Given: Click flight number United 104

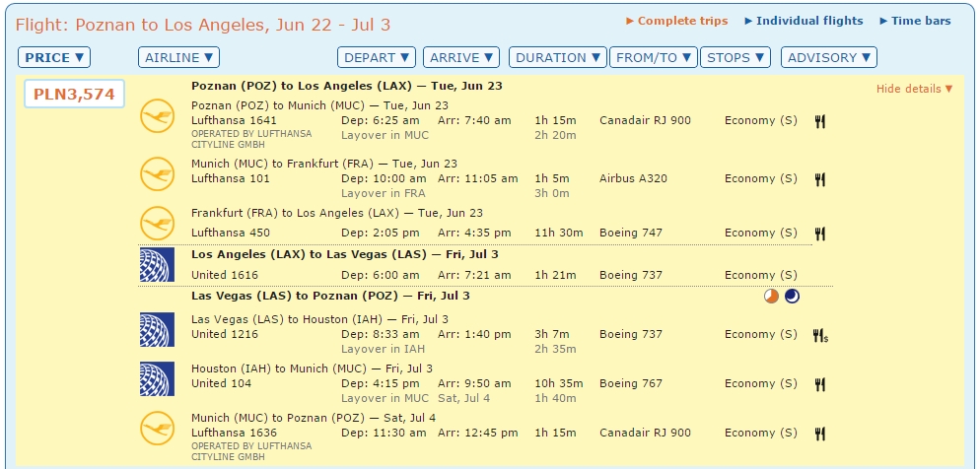Looking at the screenshot, I should [221, 383].
